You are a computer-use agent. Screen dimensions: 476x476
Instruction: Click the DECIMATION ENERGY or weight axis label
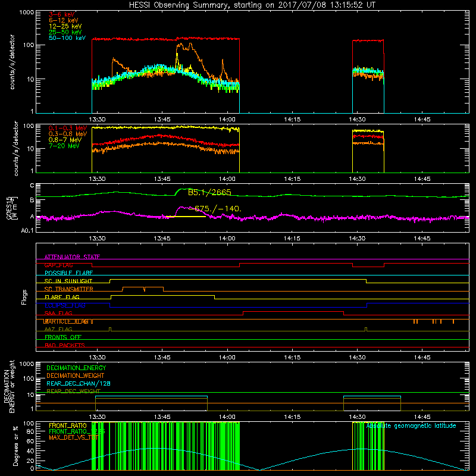[9, 386]
